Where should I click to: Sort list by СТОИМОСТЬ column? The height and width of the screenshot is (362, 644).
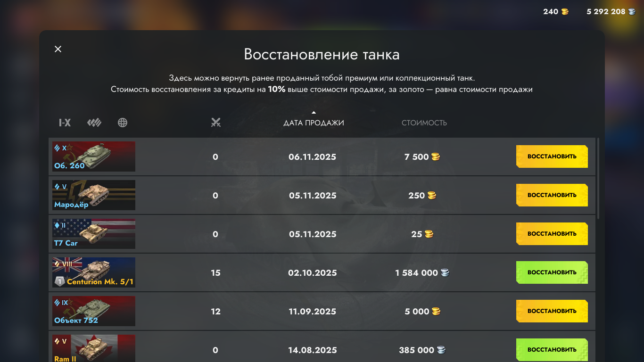[x=424, y=123]
